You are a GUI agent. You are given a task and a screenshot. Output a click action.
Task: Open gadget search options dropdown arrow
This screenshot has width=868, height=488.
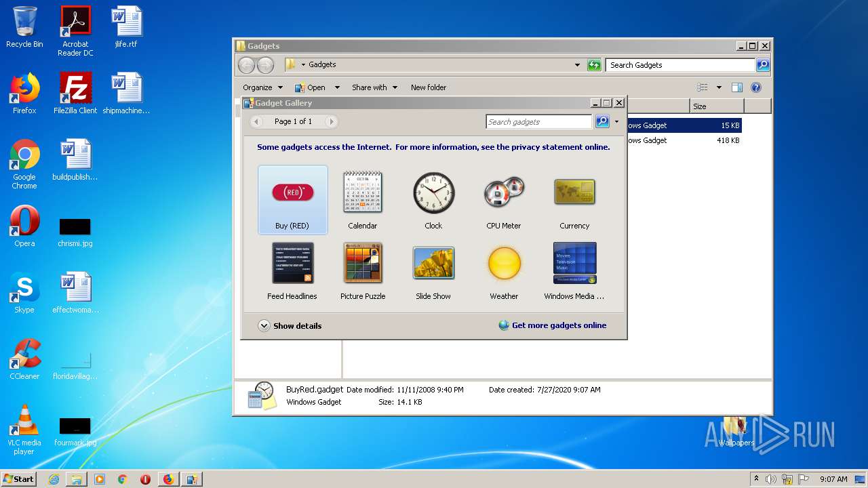[x=616, y=122]
